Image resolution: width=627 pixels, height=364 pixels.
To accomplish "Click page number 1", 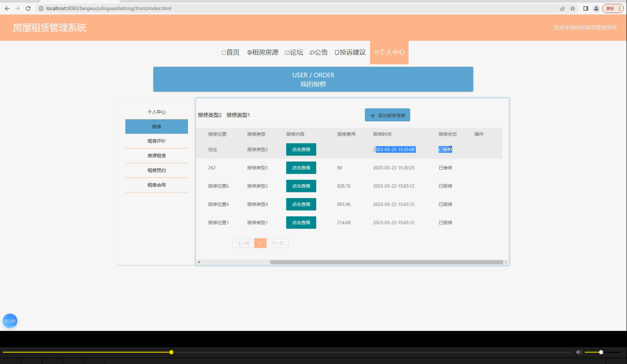I will (261, 243).
